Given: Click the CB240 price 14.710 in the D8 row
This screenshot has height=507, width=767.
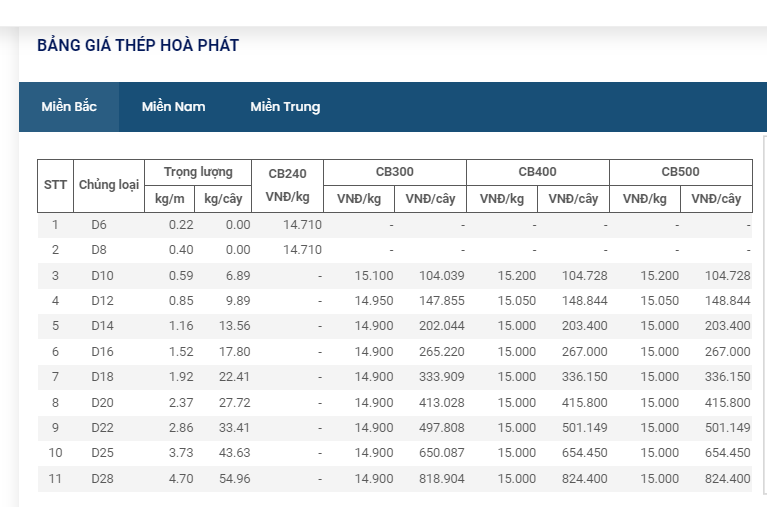Looking at the screenshot, I should (x=303, y=249).
